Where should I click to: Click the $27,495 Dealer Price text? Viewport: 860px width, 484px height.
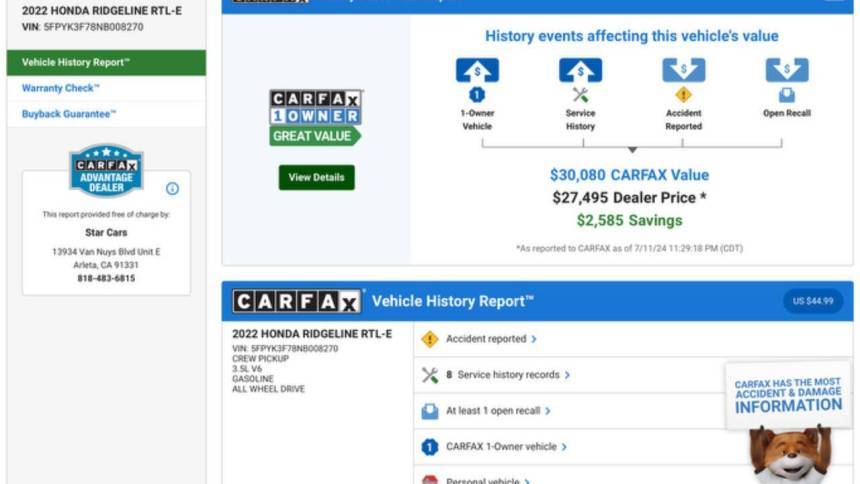[x=629, y=198]
